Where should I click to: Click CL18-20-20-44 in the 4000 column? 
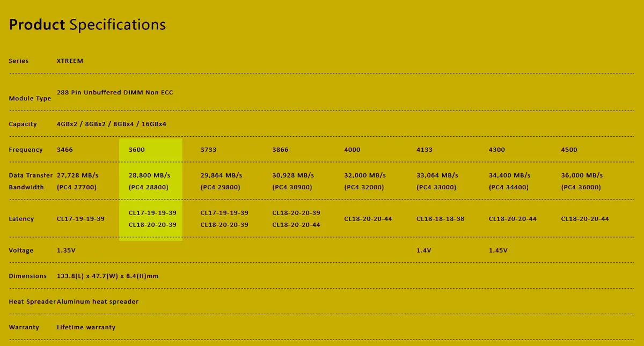click(x=368, y=219)
